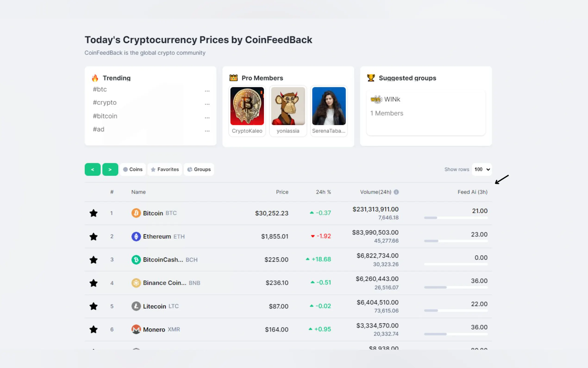Screen dimensions: 588x368
Task: Click the Litecoin coin logo icon
Action: click(x=136, y=306)
